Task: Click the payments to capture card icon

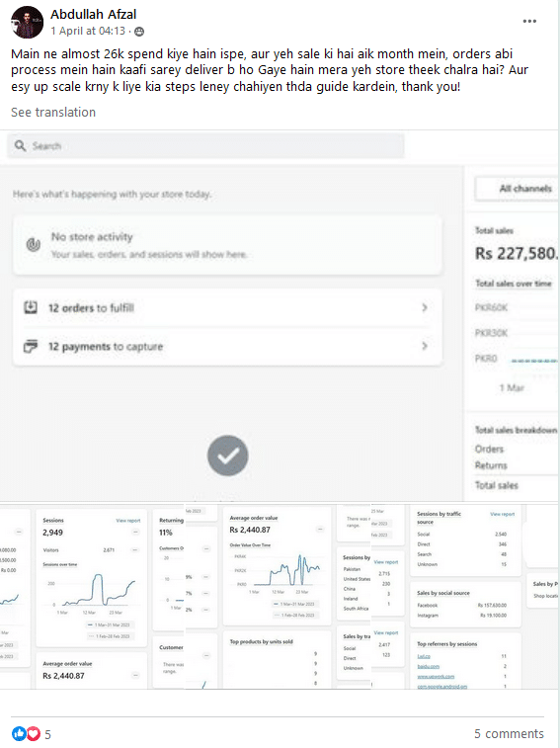Action: [31, 346]
